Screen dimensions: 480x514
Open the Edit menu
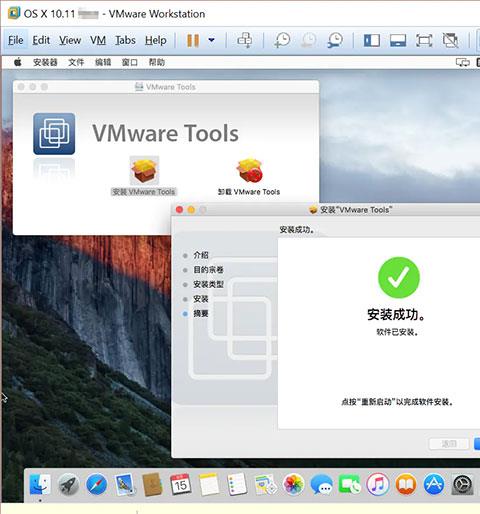pos(41,40)
